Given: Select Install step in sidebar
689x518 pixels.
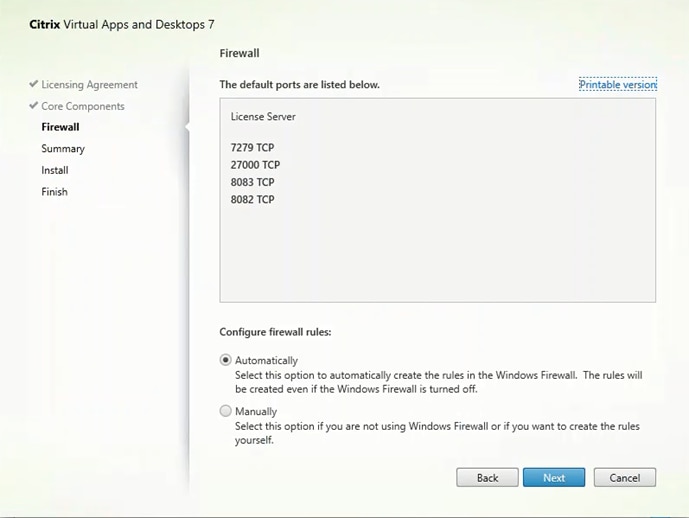Looking at the screenshot, I should point(55,170).
